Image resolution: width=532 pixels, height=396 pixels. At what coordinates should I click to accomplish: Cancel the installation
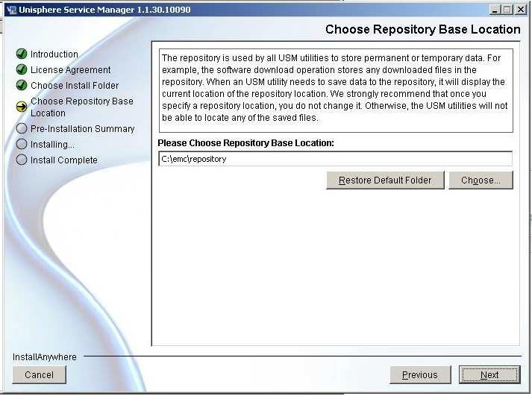39,374
